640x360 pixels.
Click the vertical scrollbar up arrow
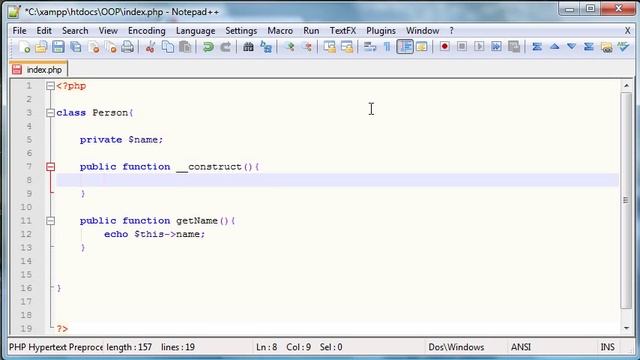point(626,85)
